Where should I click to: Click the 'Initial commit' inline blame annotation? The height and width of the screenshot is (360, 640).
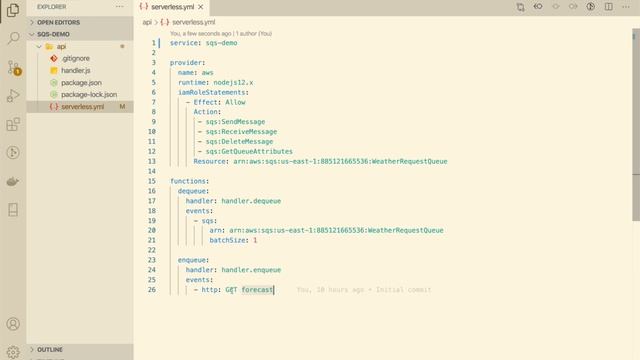pos(403,290)
